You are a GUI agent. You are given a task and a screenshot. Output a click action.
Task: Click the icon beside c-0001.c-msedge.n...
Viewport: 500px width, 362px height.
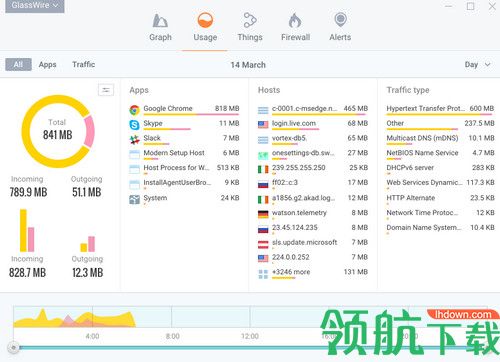click(263, 110)
